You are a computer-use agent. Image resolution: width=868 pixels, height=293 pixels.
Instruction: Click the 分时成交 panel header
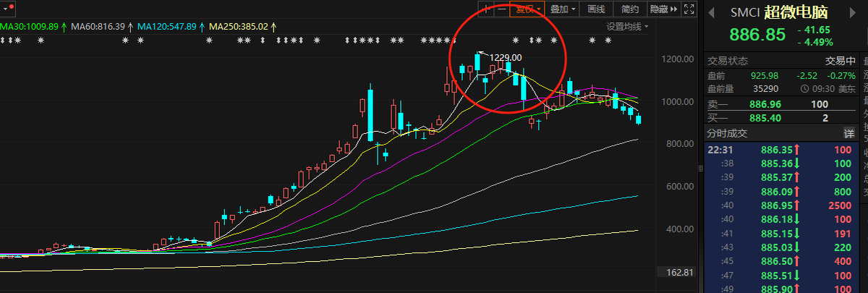pyautogui.click(x=727, y=134)
